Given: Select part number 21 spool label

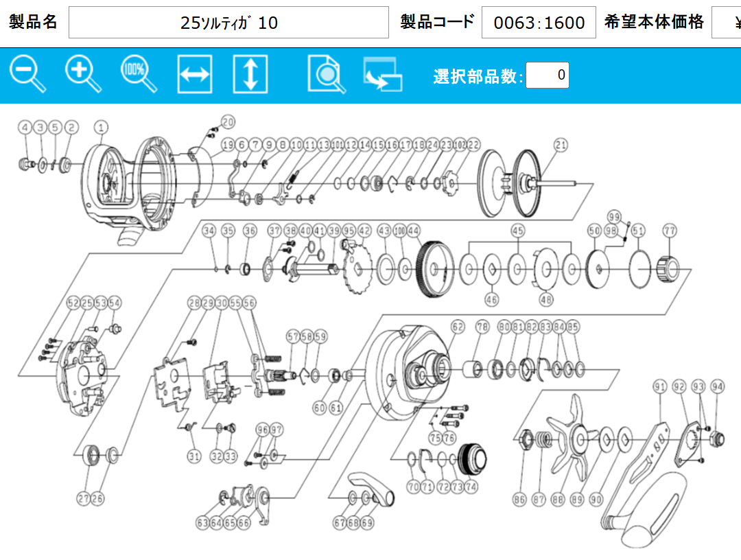Looking at the screenshot, I should click(x=561, y=145).
